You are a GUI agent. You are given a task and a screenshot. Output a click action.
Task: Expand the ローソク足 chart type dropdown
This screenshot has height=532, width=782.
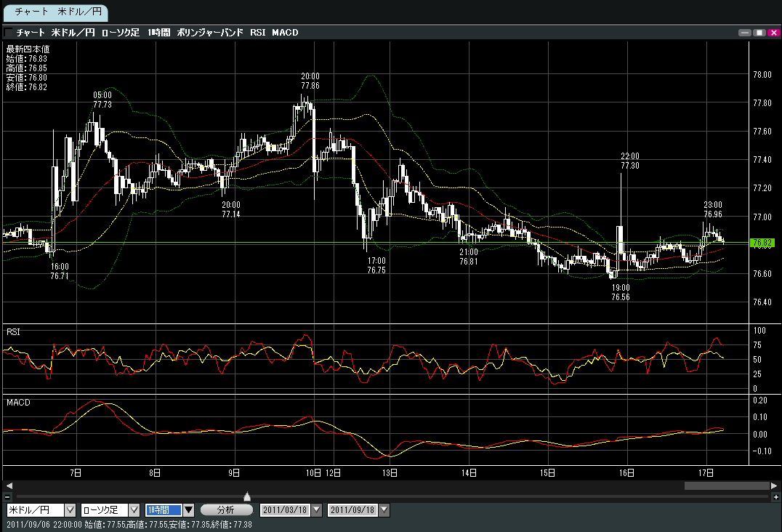coord(134,510)
